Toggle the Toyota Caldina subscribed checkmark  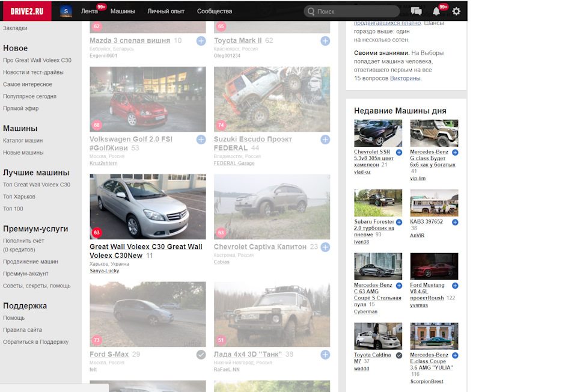click(399, 355)
